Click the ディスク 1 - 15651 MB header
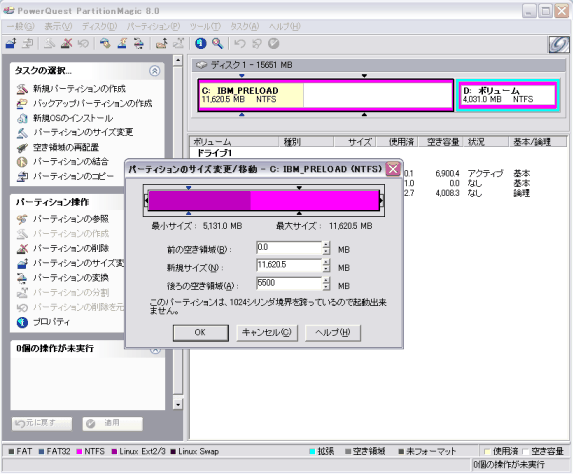Viewport: 573px width, 474px height. 379,65
